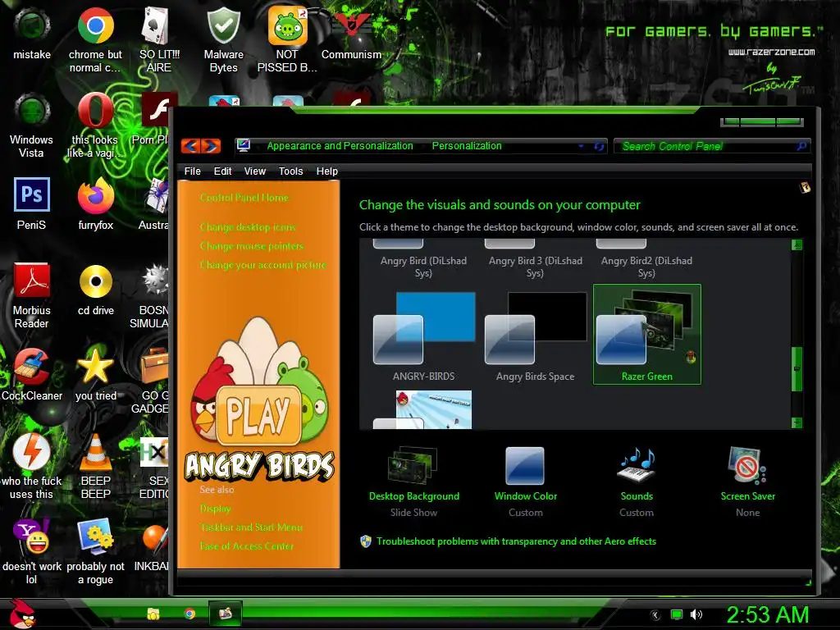Select the ANGRY-BIRDS theme

click(x=423, y=336)
